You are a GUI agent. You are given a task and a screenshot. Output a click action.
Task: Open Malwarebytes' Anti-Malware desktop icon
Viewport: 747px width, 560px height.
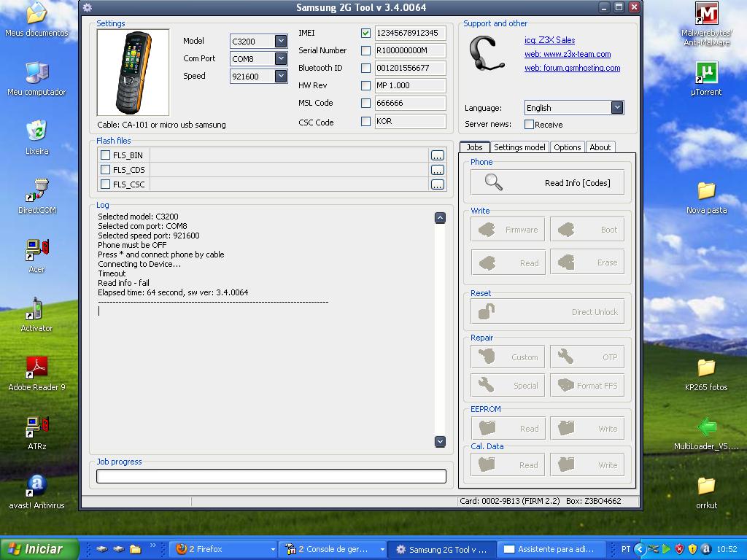pos(706,24)
